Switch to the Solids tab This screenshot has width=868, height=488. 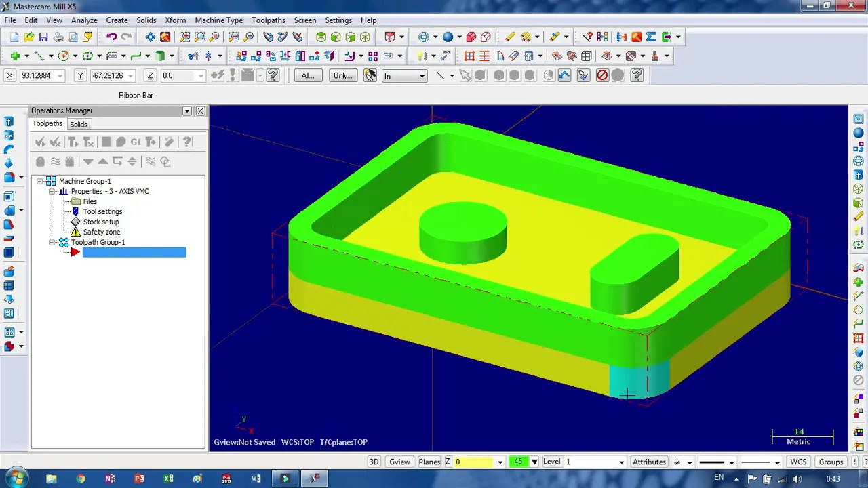pyautogui.click(x=79, y=125)
